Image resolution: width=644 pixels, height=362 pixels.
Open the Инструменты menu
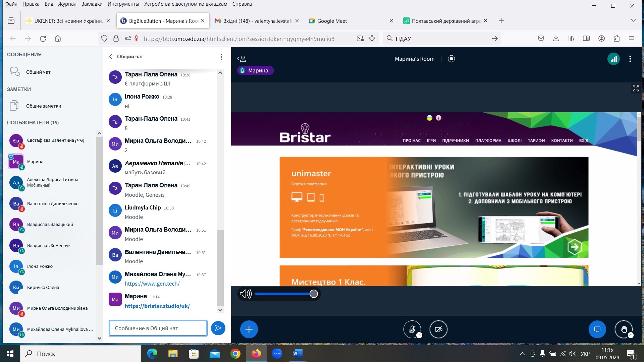click(x=123, y=4)
